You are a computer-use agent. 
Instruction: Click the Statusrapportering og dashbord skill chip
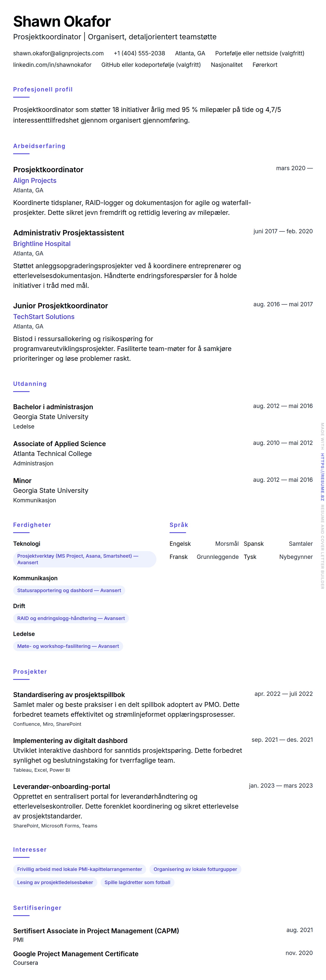click(x=69, y=590)
